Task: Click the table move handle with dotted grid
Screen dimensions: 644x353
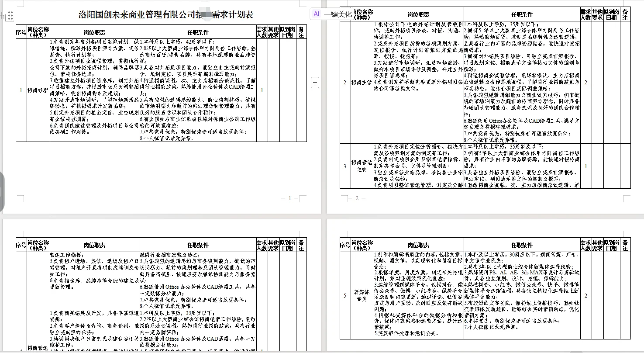Action: [x=10, y=16]
